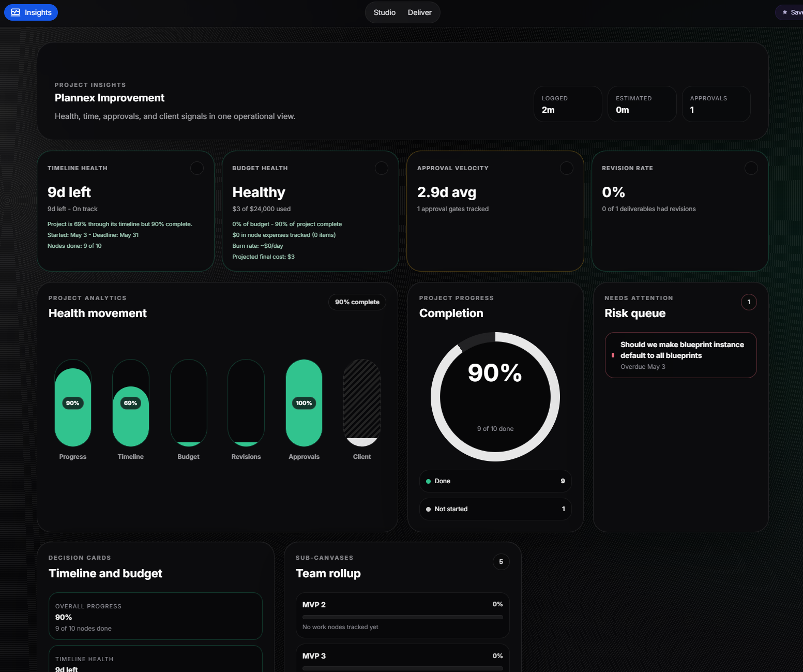This screenshot has width=803, height=672.
Task: Click the 90% completion donut chart
Action: pyautogui.click(x=495, y=397)
